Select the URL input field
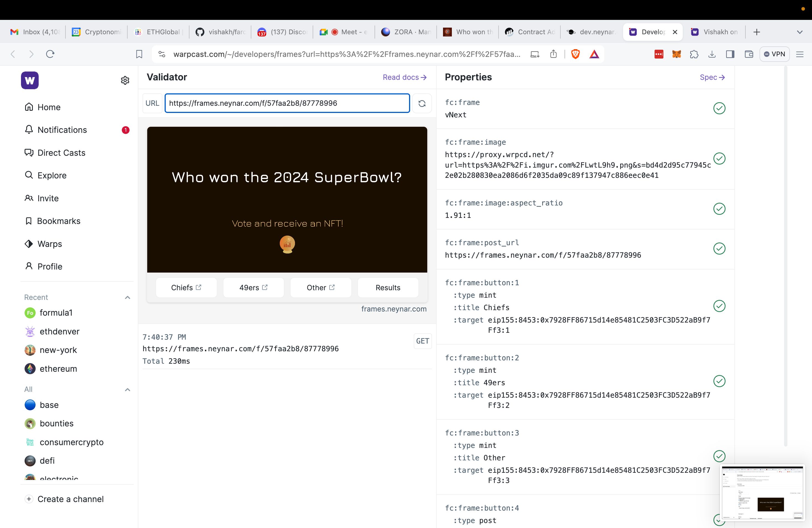This screenshot has width=812, height=528. point(286,103)
